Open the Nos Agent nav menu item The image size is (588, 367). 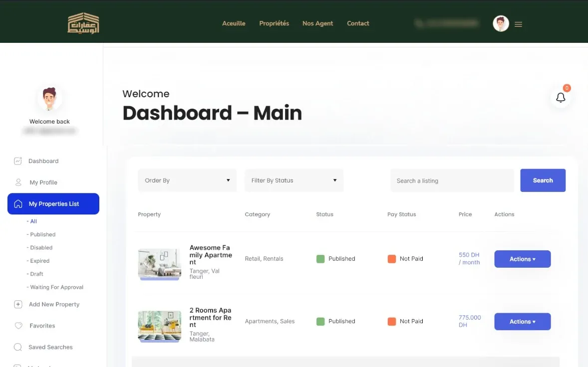(x=317, y=23)
